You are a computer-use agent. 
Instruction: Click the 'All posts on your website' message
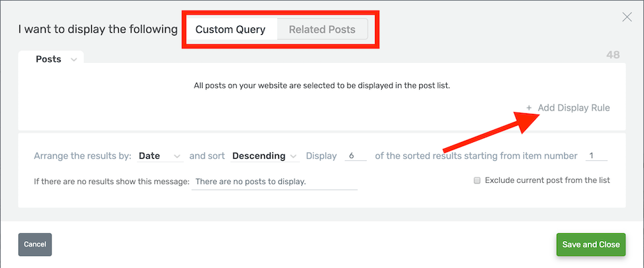click(322, 86)
